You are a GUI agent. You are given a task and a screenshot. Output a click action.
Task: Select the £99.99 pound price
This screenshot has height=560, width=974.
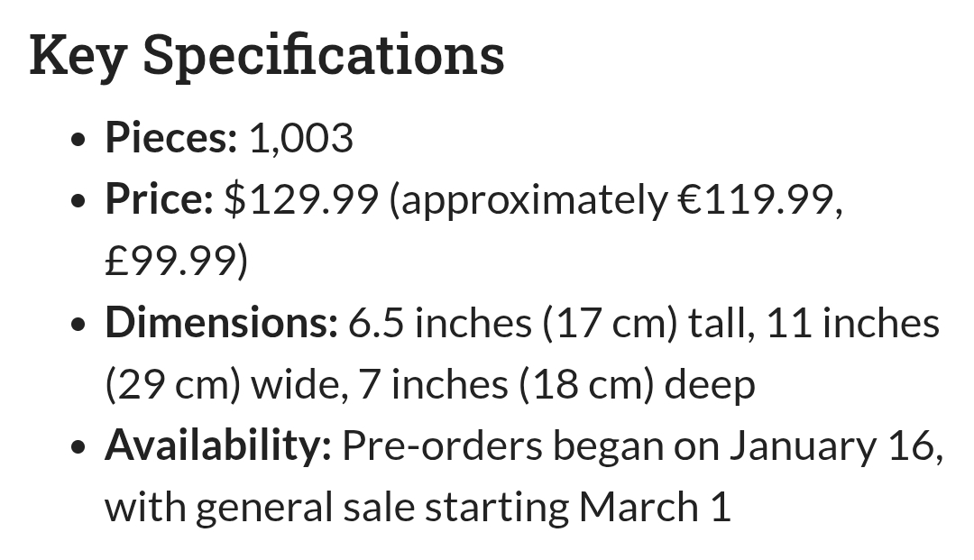click(x=171, y=262)
